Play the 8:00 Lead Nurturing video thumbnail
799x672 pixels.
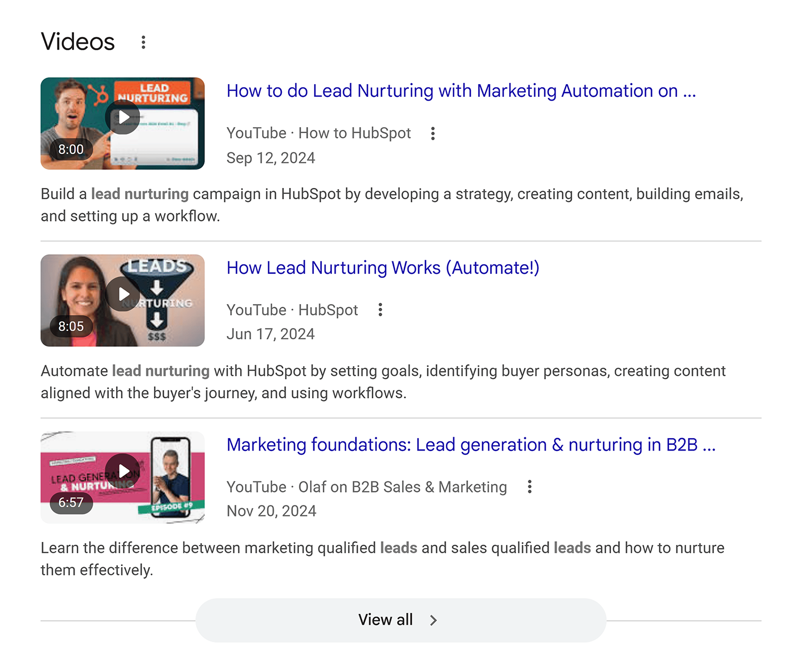pos(123,124)
